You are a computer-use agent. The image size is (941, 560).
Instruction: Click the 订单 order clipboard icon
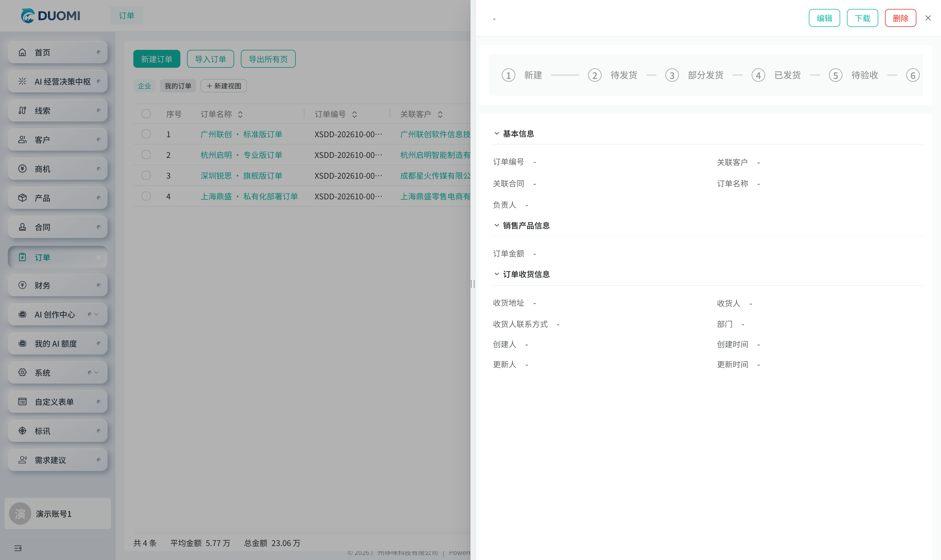point(22,257)
